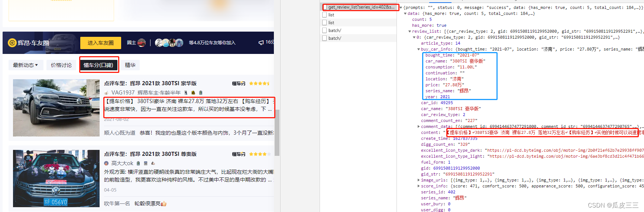Click star rating of 尊贵版 review
This screenshot has height=212, width=644.
[259, 154]
